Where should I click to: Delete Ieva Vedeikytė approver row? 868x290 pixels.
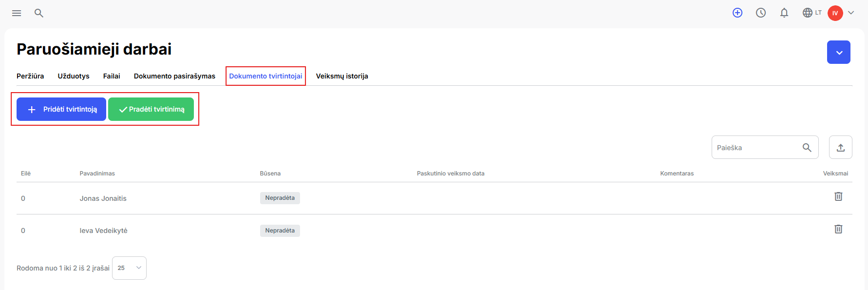pyautogui.click(x=838, y=229)
